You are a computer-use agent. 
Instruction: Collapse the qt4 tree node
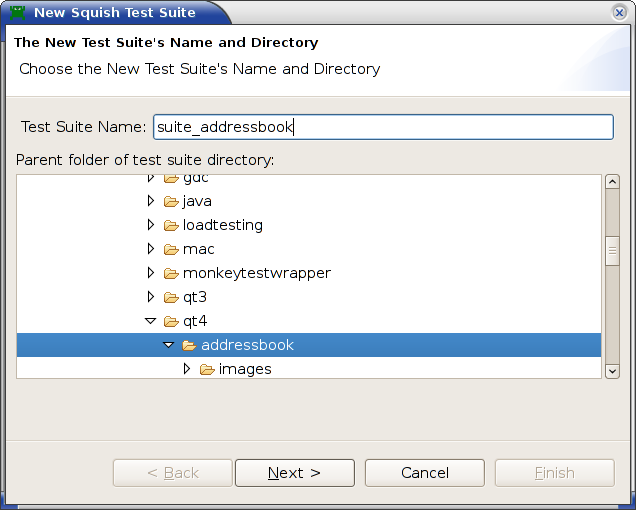pos(151,322)
